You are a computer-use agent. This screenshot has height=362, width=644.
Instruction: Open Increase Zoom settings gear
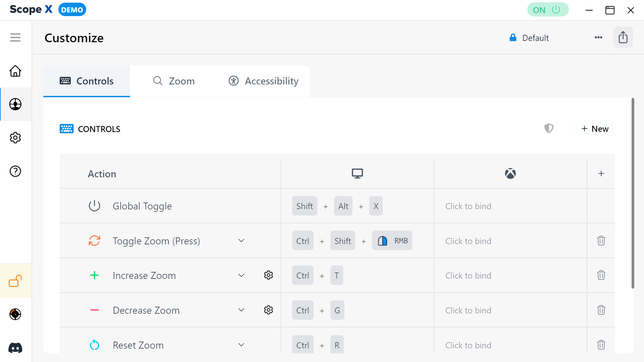268,275
